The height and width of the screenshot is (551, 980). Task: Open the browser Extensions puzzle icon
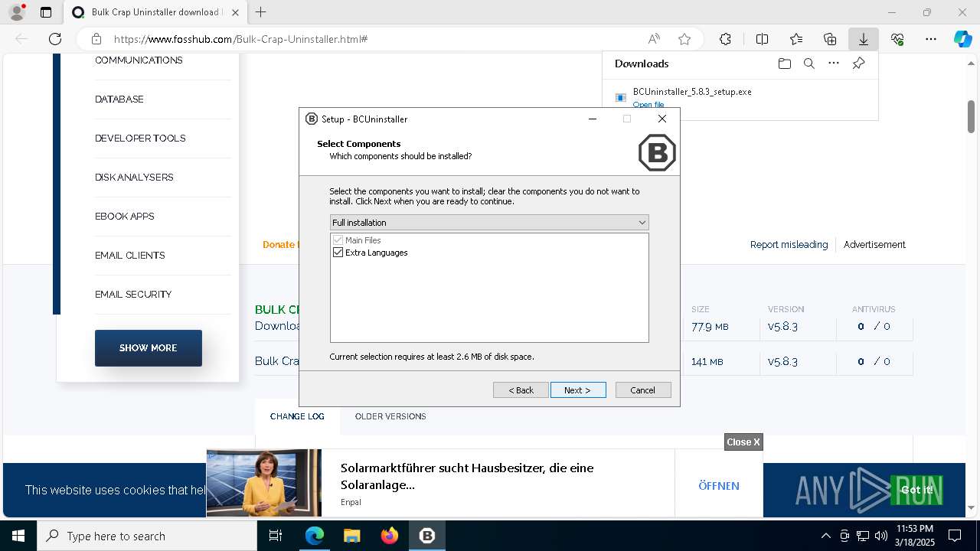click(725, 39)
